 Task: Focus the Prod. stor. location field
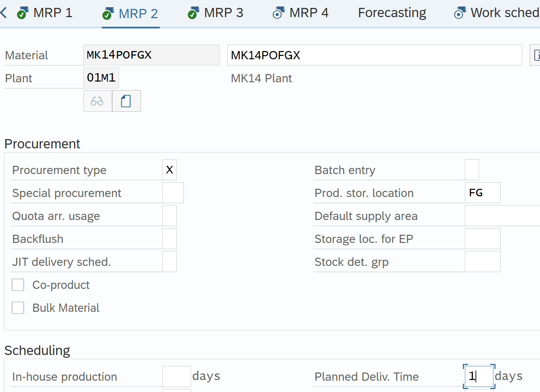[482, 193]
